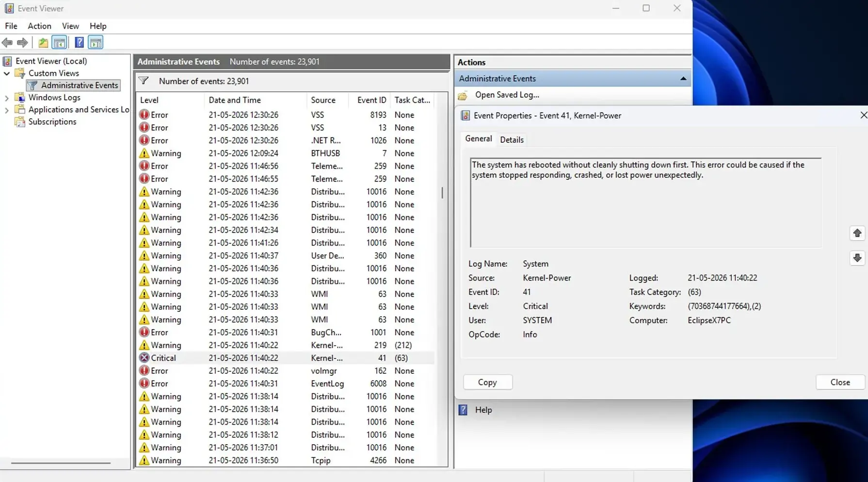Click the Level value Critical in properties

(535, 306)
